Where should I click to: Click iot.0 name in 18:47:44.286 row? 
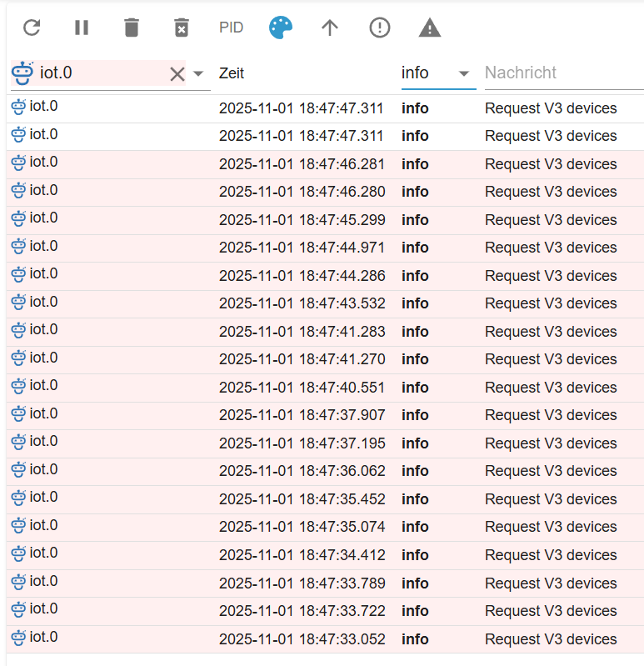tap(43, 273)
